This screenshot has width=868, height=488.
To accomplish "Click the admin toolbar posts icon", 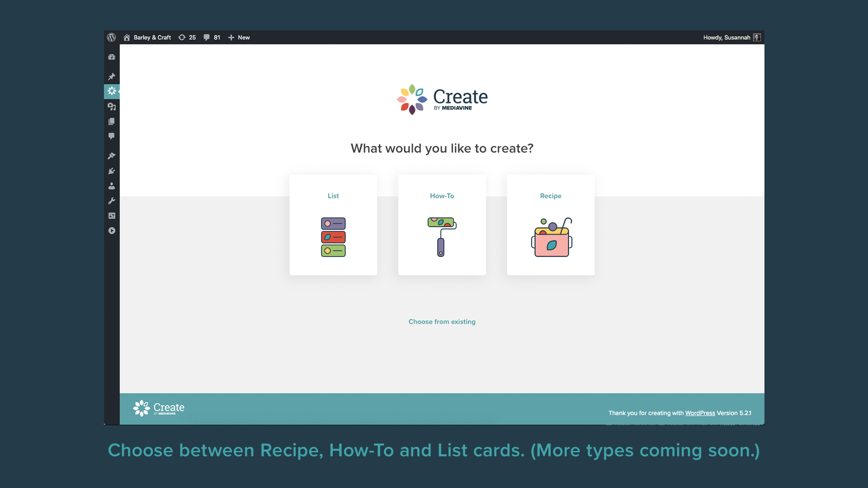I will coord(112,76).
